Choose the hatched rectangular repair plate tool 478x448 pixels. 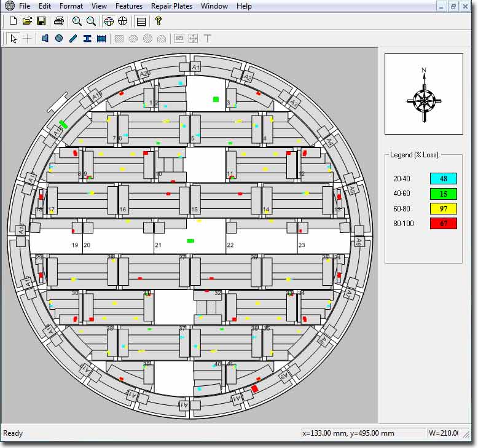tap(119, 39)
